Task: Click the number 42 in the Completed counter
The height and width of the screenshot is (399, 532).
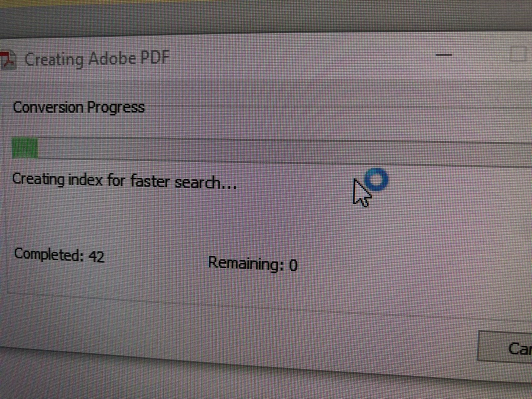Action: [x=96, y=257]
